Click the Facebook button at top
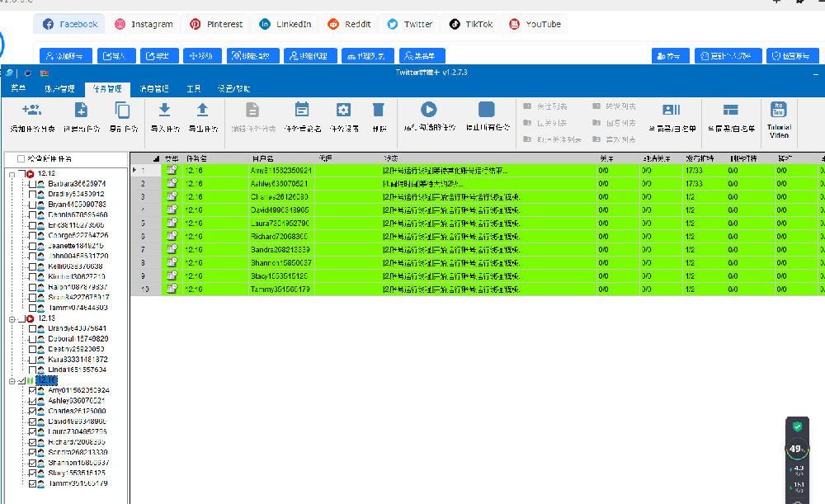 (69, 24)
